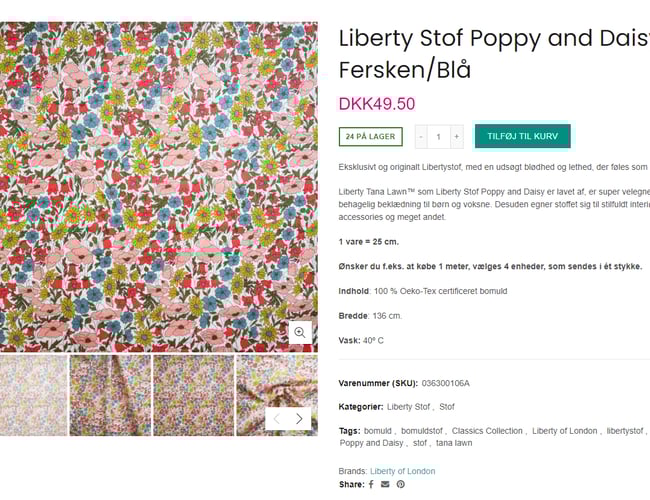Click the zoom magnifier icon on product image
The width and height of the screenshot is (650, 500).
(300, 333)
